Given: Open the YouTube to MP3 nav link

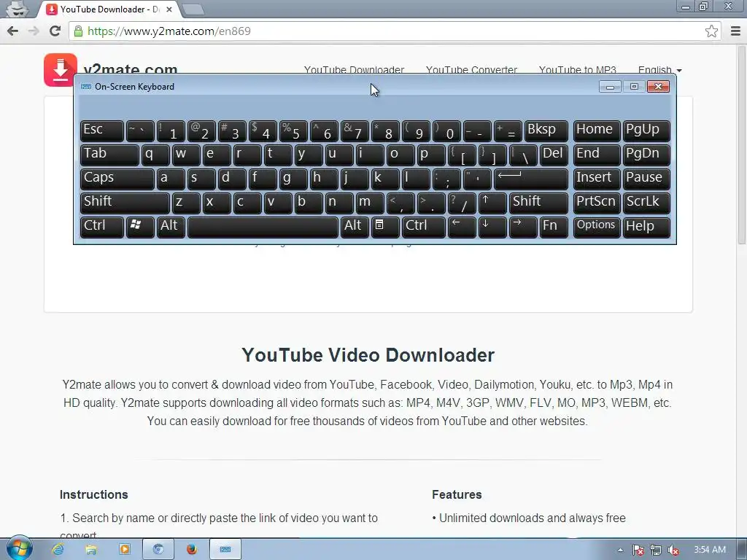Looking at the screenshot, I should point(578,69).
